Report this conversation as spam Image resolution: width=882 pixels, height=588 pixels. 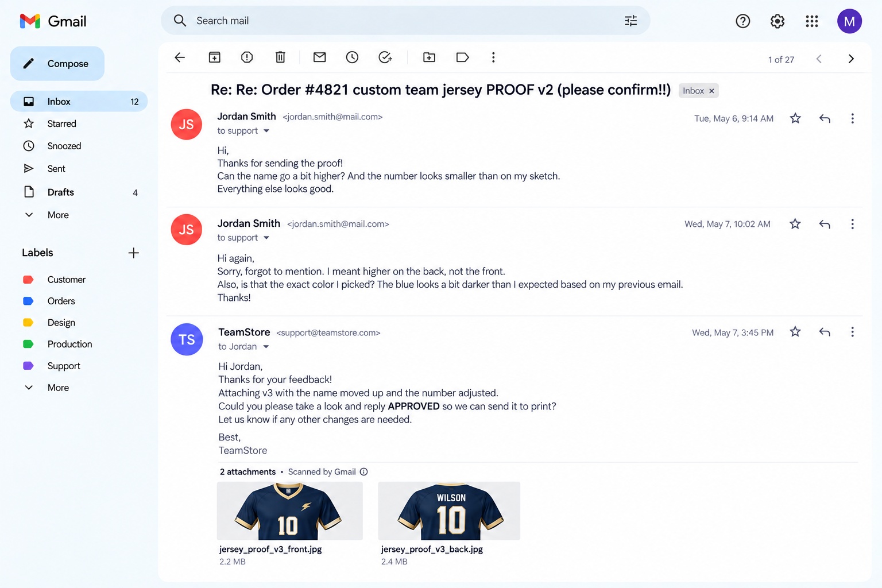pos(247,57)
